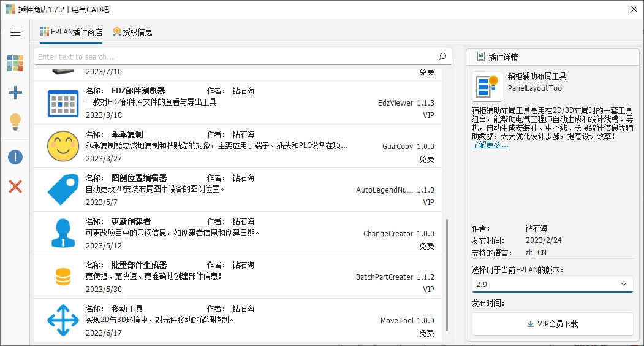Open the EPLAN version 2.9 dropdown

pos(552,284)
